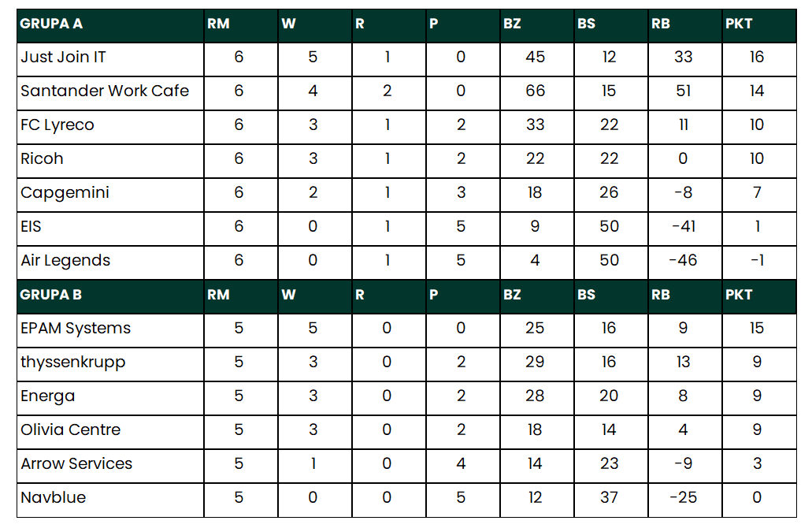Select EPAM Systems points value 15
Screen dimensions: 812x528
(x=757, y=329)
